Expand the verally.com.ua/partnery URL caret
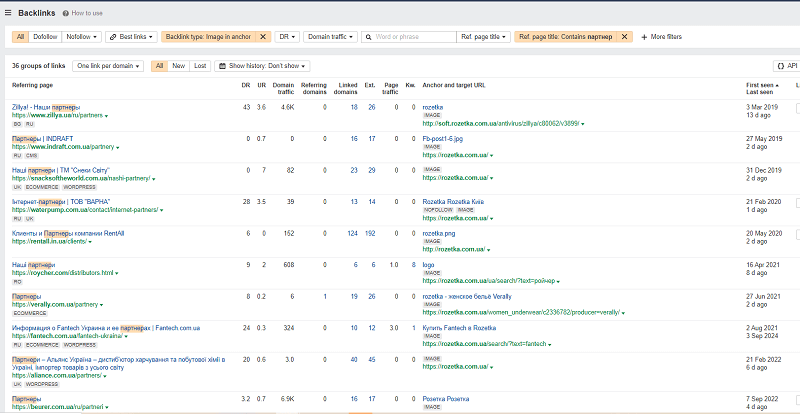 tap(102, 305)
